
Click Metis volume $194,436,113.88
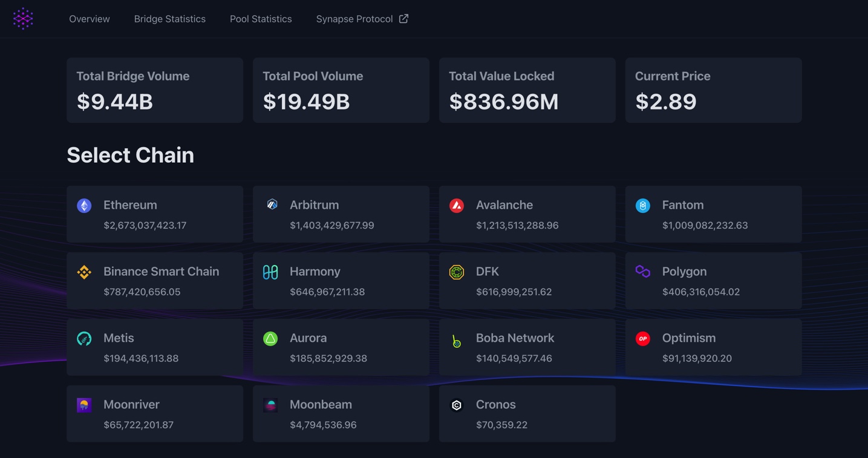141,359
